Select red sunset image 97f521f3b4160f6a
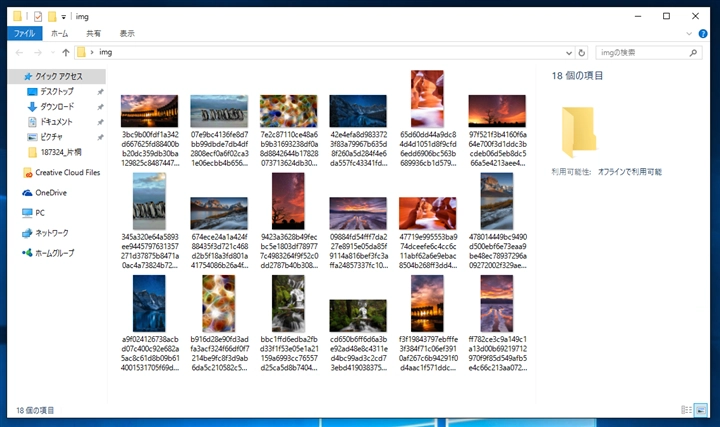The height and width of the screenshot is (427, 720). pyautogui.click(x=497, y=111)
